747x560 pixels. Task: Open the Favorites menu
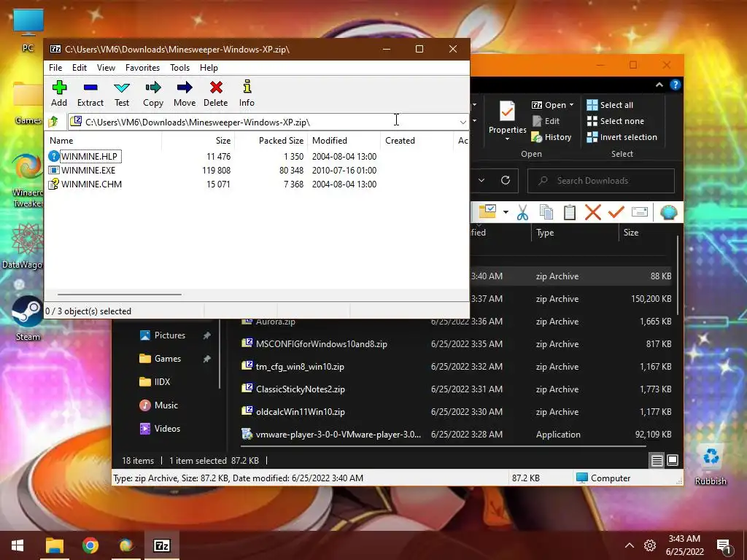click(x=142, y=68)
